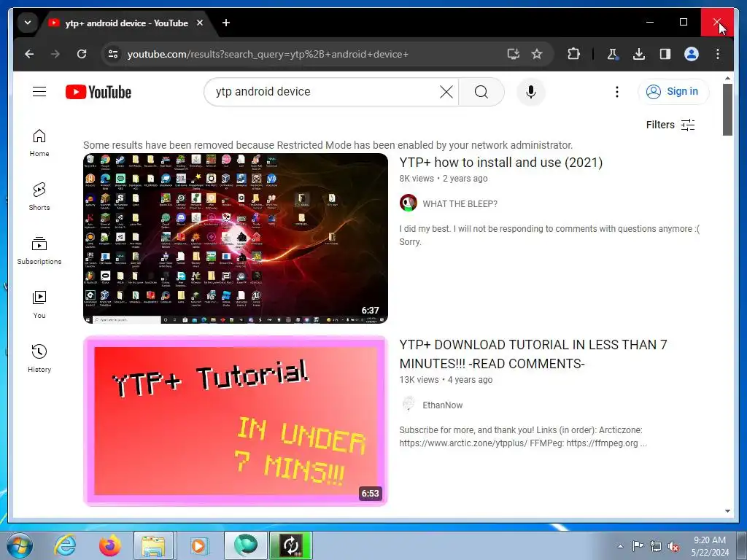Go back to previous page

[29, 54]
